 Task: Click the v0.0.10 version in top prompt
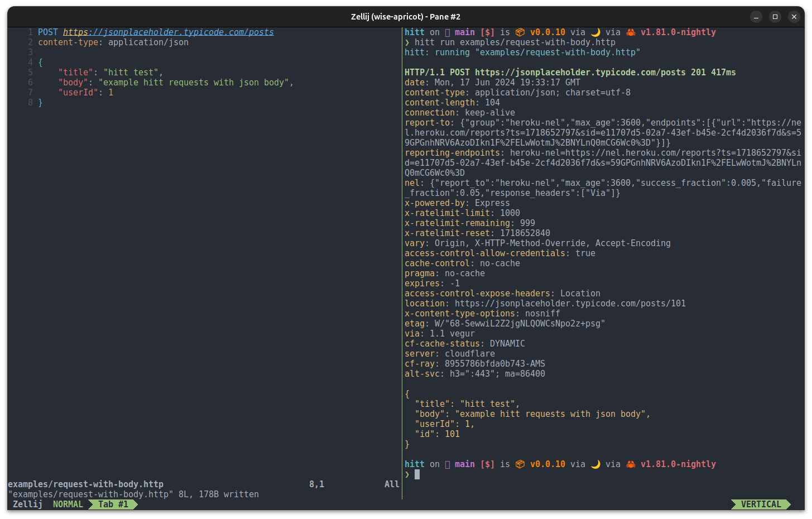coord(547,32)
